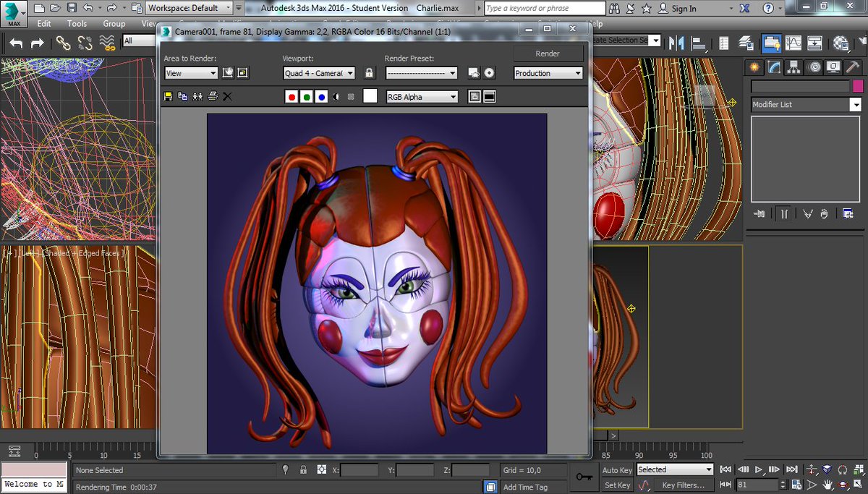Open the Modifier List dropdown
Screen dimensions: 868x494
tap(807, 105)
